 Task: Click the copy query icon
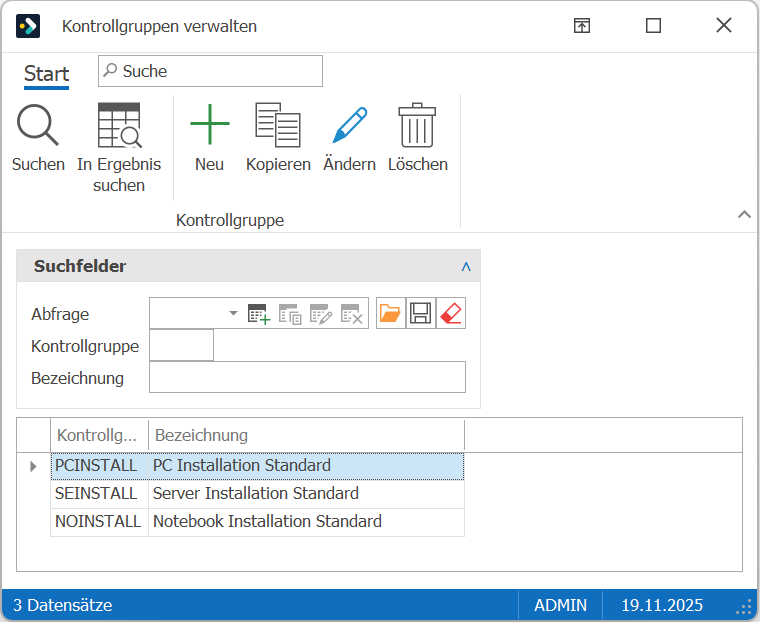tap(290, 314)
